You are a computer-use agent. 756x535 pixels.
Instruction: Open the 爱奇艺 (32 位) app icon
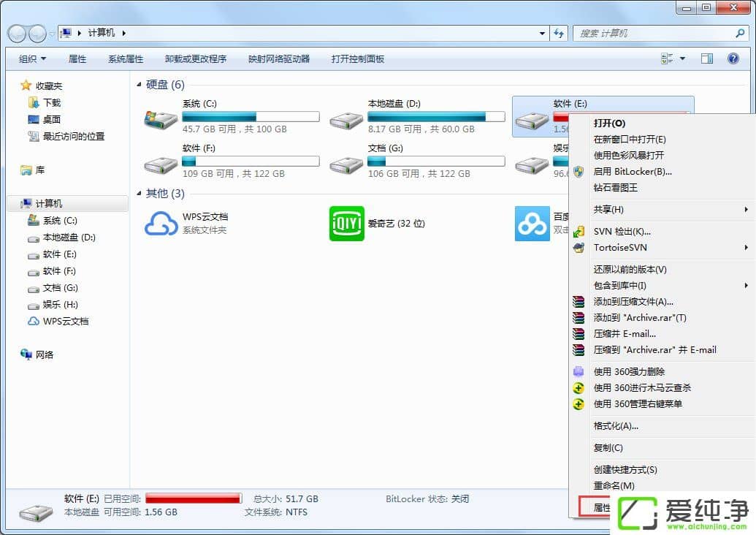[346, 223]
